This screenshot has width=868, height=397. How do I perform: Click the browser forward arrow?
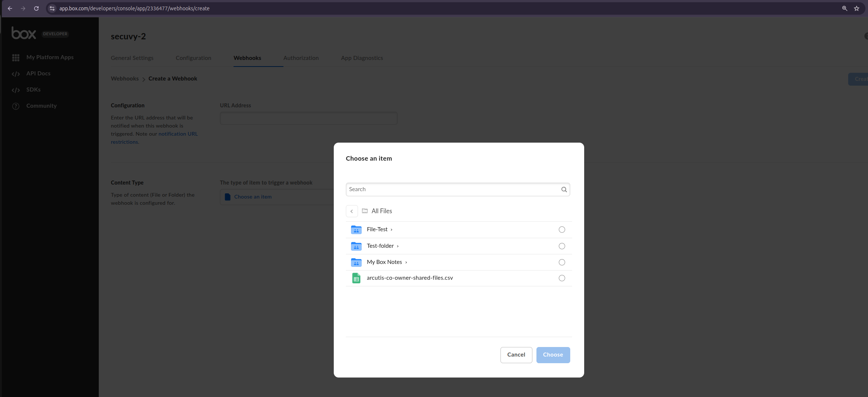(23, 8)
